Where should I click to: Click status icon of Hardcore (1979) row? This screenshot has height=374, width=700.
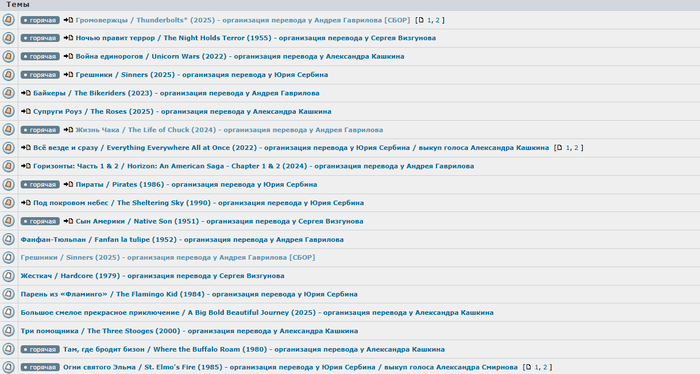pyautogui.click(x=8, y=276)
